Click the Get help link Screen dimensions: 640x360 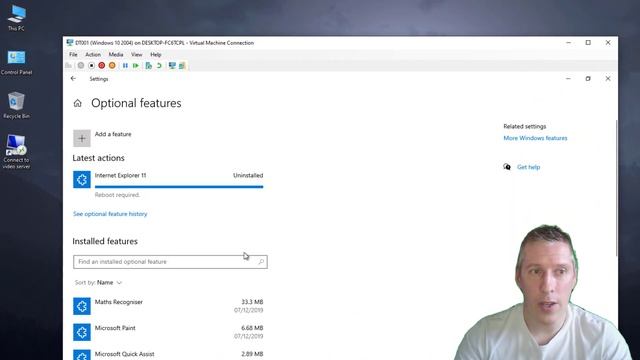528,167
